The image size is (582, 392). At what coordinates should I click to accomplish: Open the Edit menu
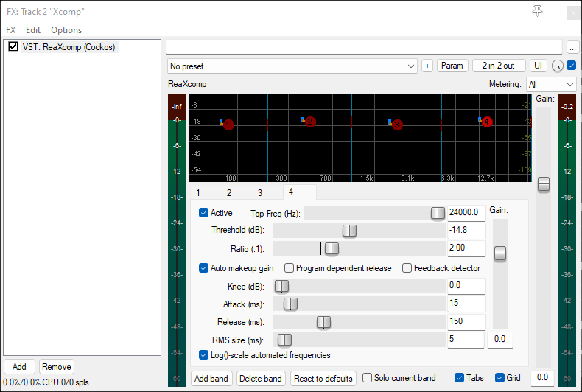point(33,30)
